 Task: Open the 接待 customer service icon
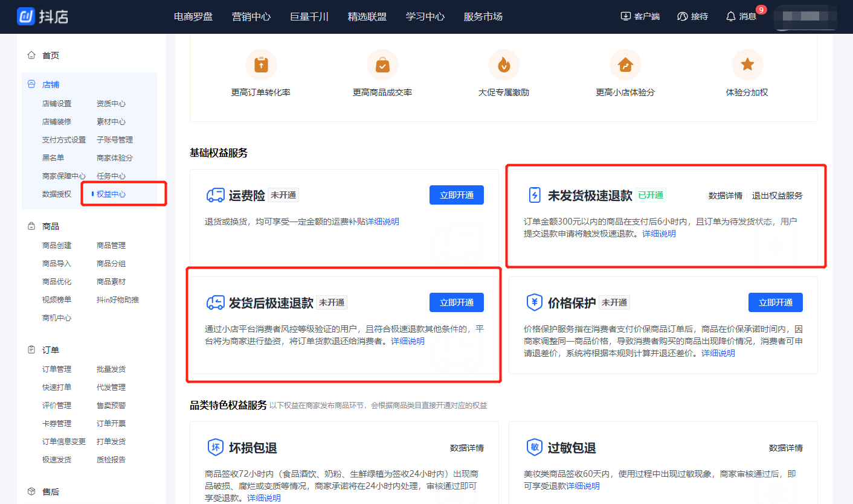pos(683,16)
